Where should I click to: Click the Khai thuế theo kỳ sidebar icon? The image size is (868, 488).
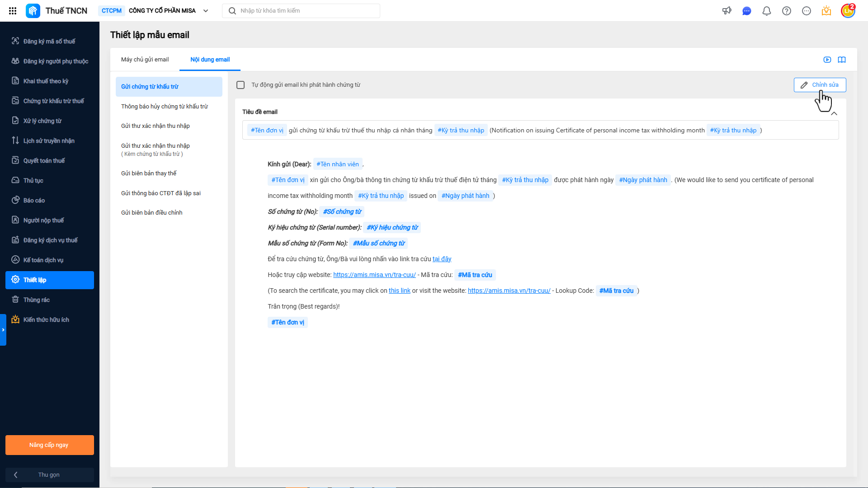pos(15,81)
